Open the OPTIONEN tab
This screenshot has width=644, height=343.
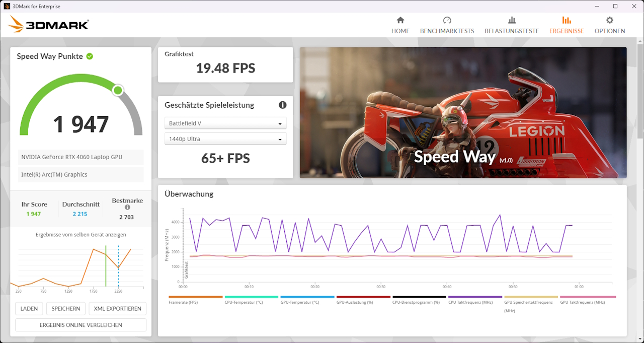pos(610,25)
